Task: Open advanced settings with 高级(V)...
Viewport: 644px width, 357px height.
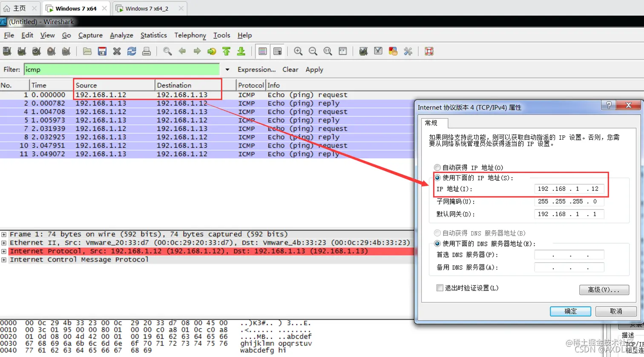Action: click(604, 290)
